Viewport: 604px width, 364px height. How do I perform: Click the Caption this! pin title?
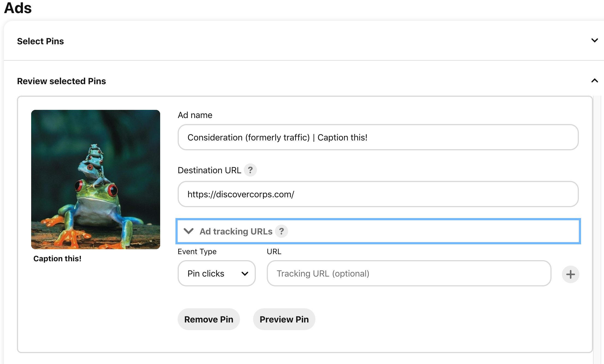[x=57, y=259]
